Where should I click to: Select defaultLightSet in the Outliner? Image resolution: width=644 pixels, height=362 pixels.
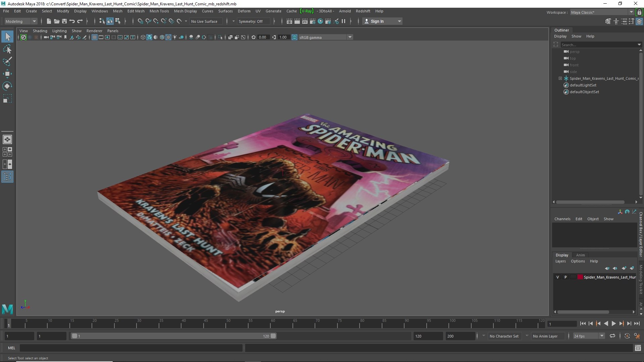point(583,85)
